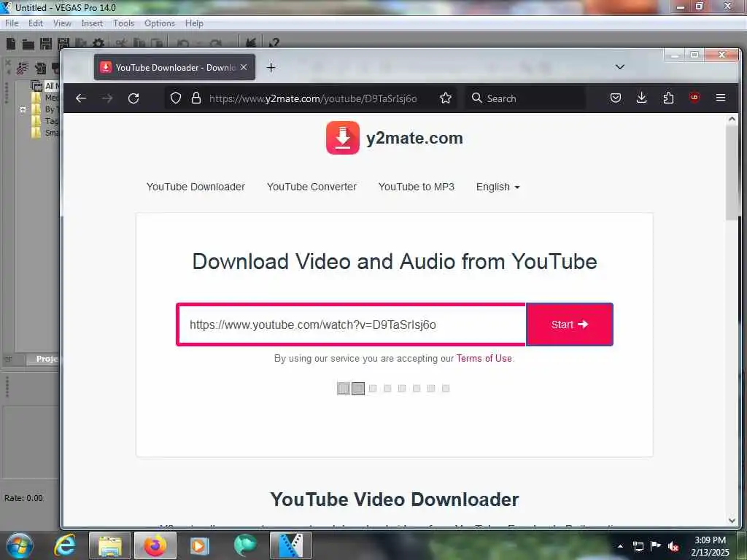Open the English language dropdown
The image size is (747, 560).
498,187
